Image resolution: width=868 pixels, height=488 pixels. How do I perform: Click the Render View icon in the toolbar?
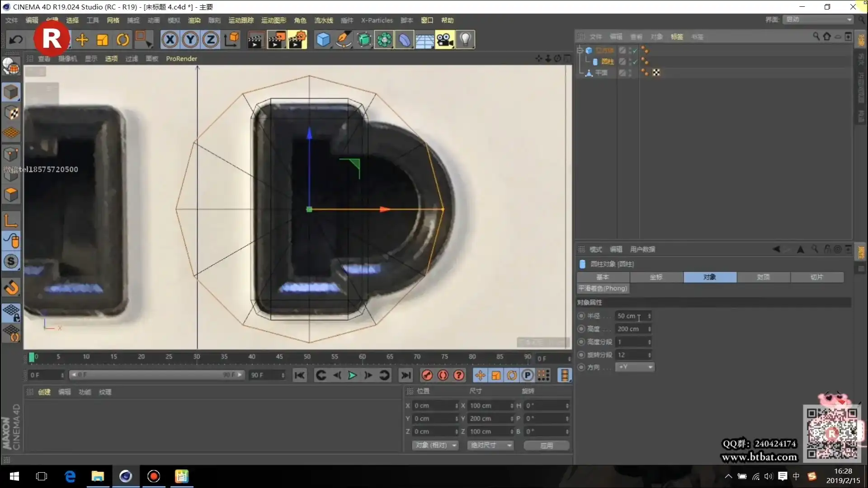tap(255, 39)
